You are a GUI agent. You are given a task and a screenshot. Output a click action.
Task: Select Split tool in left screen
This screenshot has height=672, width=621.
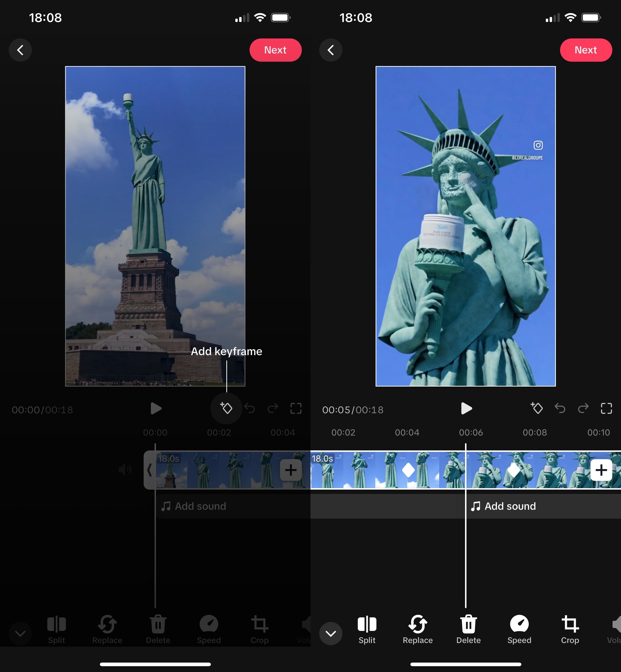point(56,630)
